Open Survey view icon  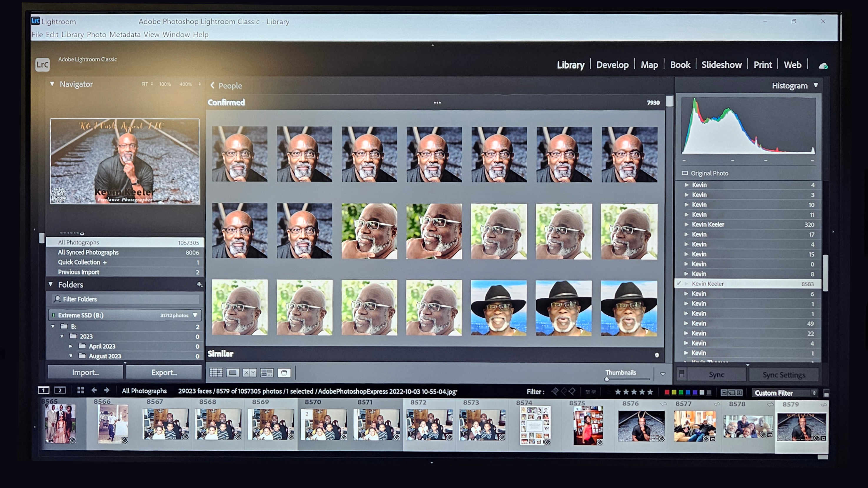pos(267,372)
